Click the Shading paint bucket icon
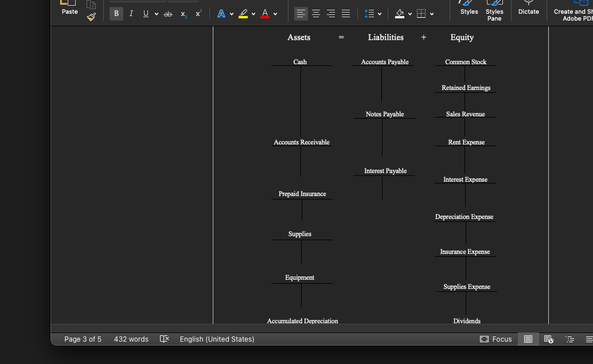 400,14
